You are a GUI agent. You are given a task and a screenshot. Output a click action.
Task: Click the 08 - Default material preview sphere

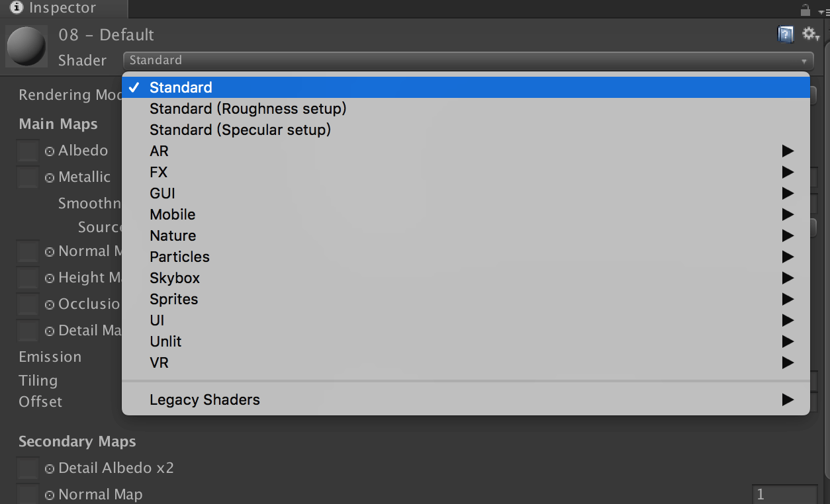[x=26, y=46]
